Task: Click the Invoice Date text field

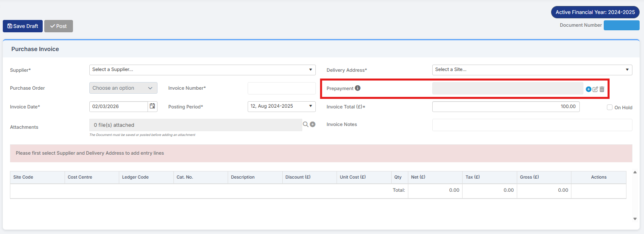Action: tap(118, 106)
